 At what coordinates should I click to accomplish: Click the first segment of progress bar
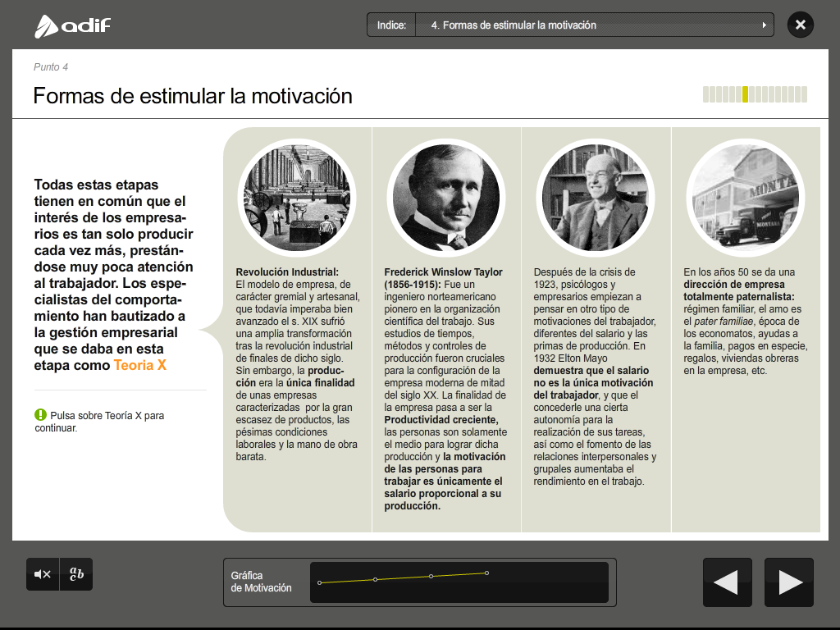click(x=706, y=94)
